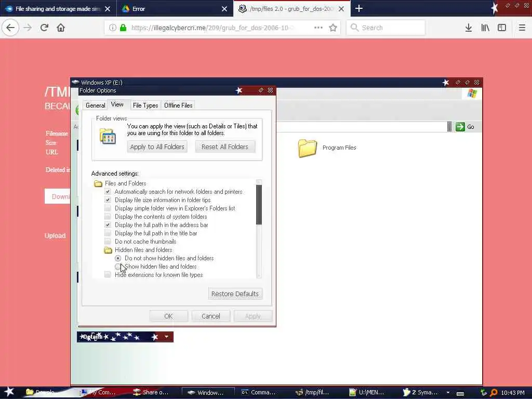Confirm with the OK button
Viewport: 532px width, 399px height.
click(169, 316)
